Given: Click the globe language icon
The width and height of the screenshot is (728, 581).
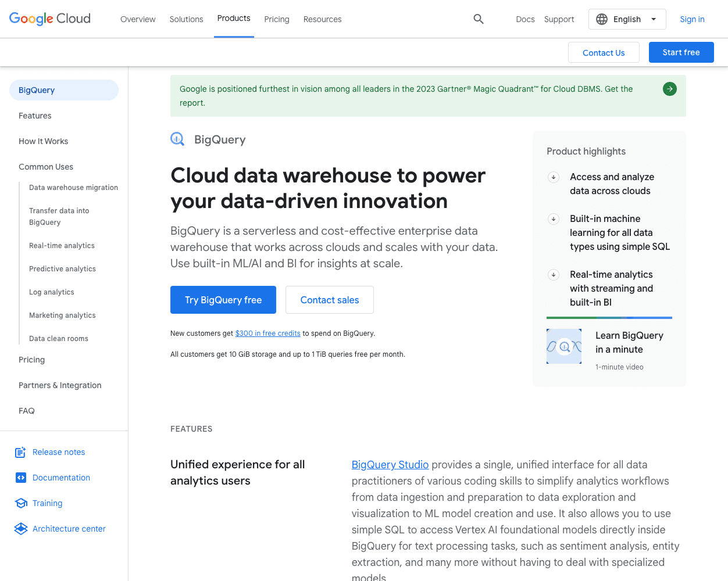Looking at the screenshot, I should [602, 19].
